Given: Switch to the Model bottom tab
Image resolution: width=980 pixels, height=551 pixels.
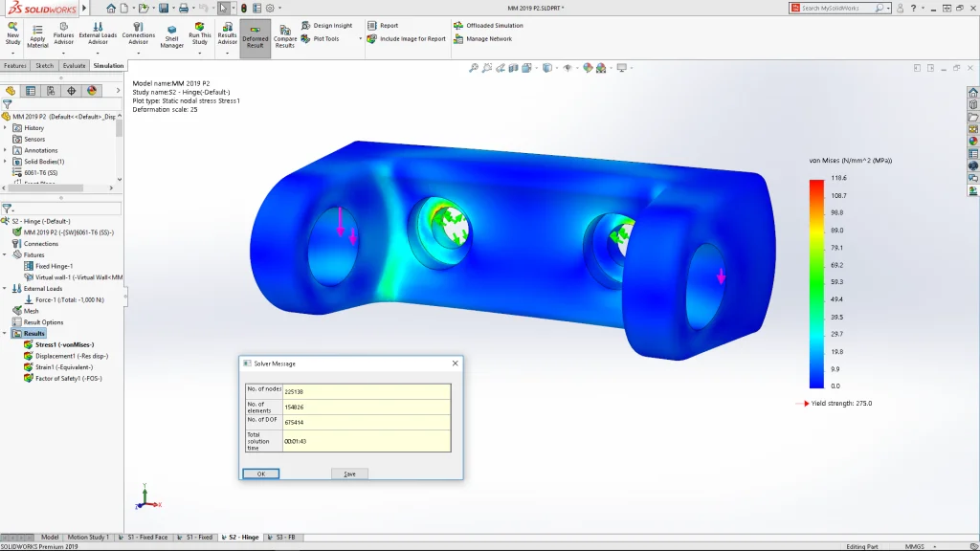Looking at the screenshot, I should 50,538.
